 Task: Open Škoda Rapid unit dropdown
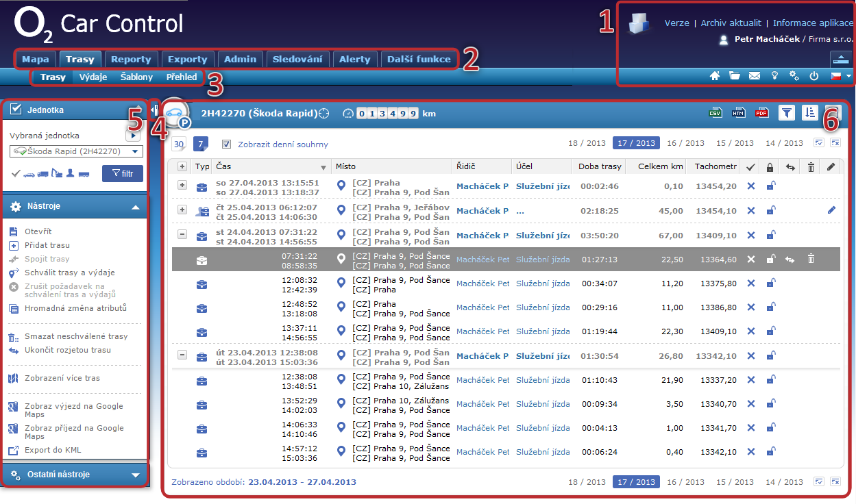[76, 151]
